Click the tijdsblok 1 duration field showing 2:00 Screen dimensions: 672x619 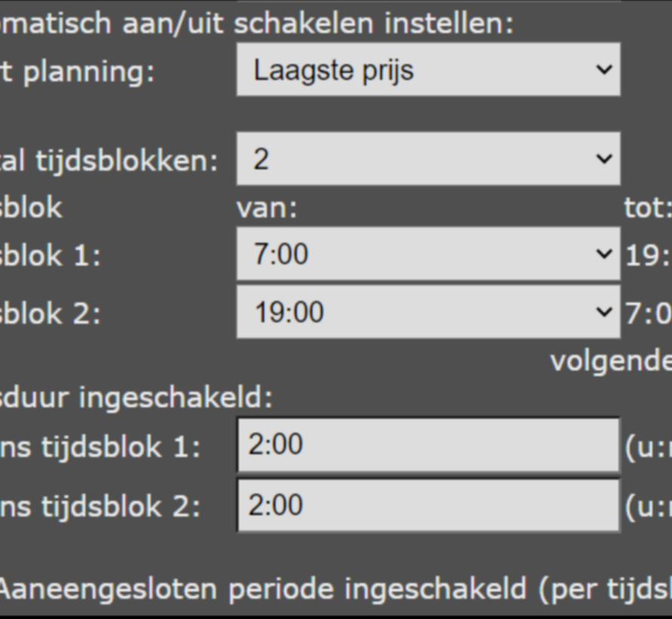point(427,445)
